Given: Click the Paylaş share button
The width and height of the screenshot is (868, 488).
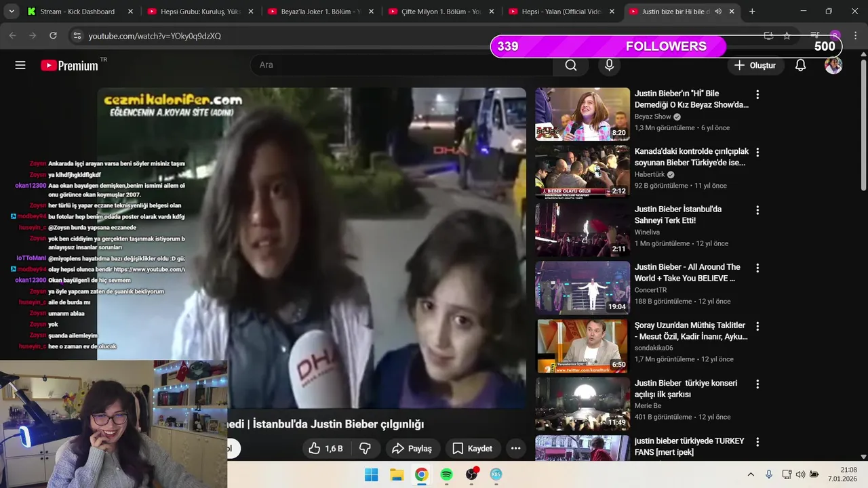Looking at the screenshot, I should pos(412,449).
